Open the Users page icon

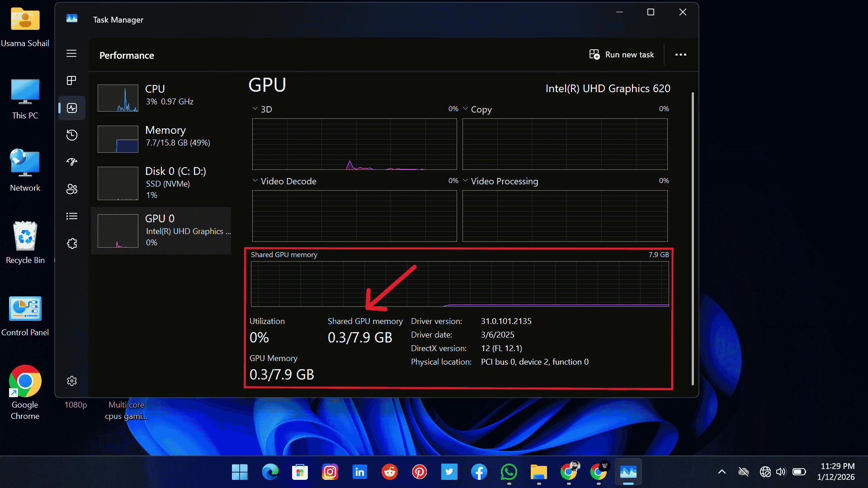click(71, 189)
